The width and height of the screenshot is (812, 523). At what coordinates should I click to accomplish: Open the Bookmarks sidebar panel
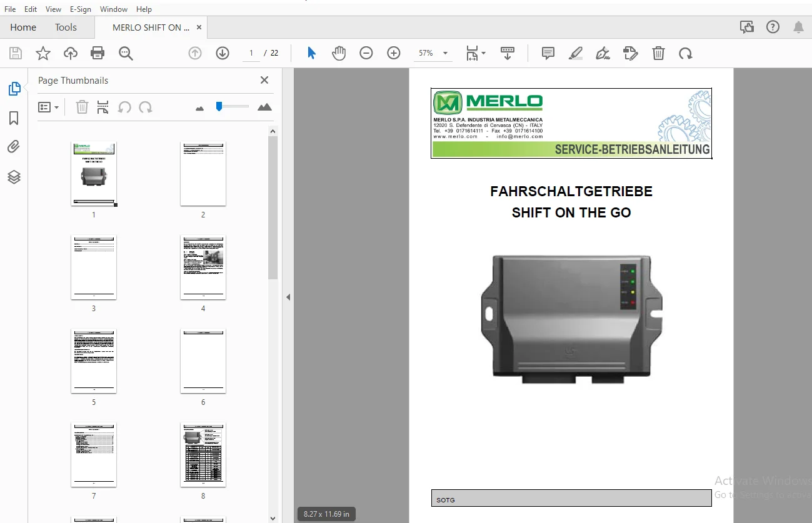(x=14, y=118)
